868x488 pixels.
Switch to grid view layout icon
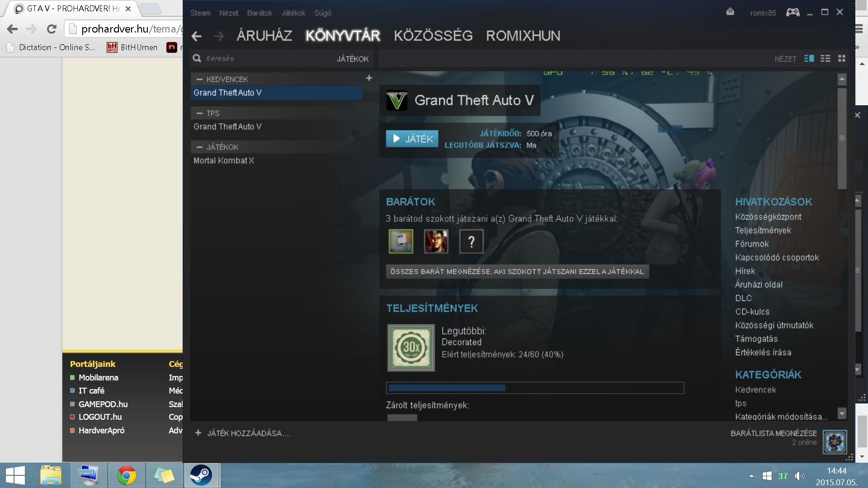(841, 59)
